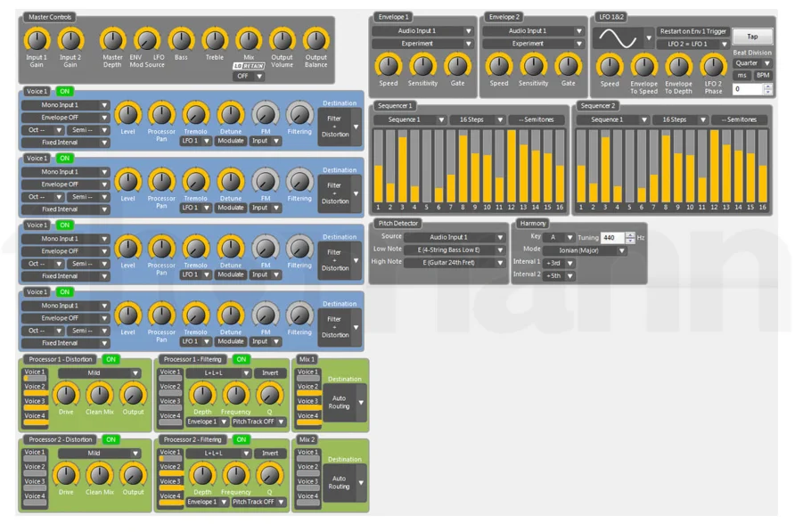Click step 12 bar in Sequencer 1
The image size is (803, 532).
coord(511,165)
